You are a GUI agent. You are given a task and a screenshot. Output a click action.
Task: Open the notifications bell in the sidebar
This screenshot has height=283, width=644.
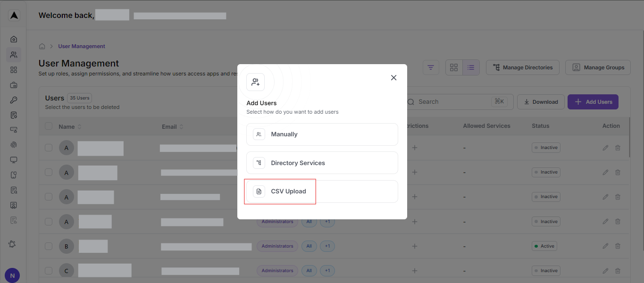pyautogui.click(x=12, y=244)
